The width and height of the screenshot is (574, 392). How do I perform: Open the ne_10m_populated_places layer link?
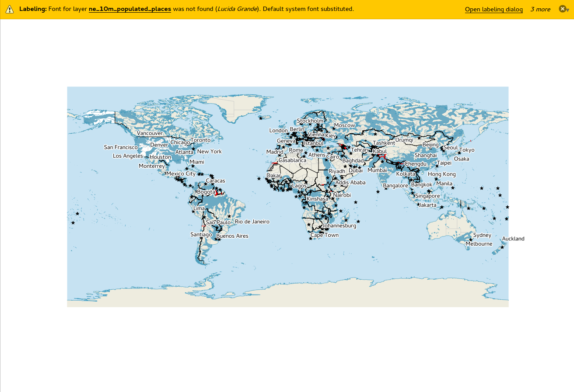129,9
